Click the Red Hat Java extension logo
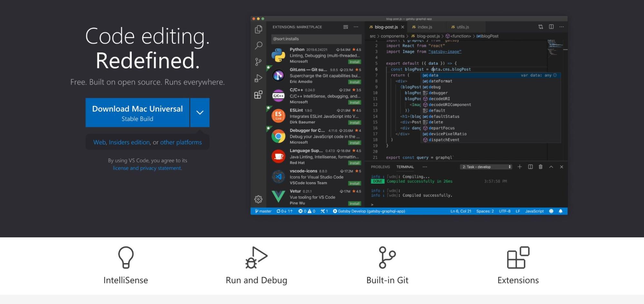 click(278, 157)
